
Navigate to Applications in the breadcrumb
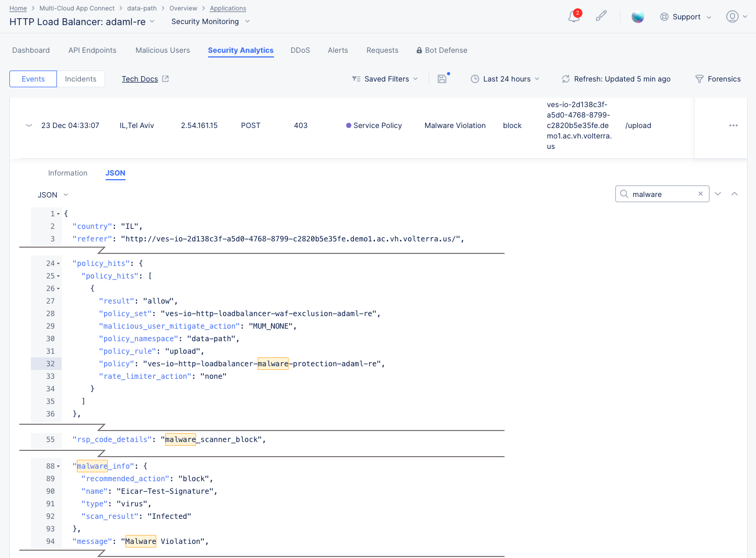coord(228,8)
